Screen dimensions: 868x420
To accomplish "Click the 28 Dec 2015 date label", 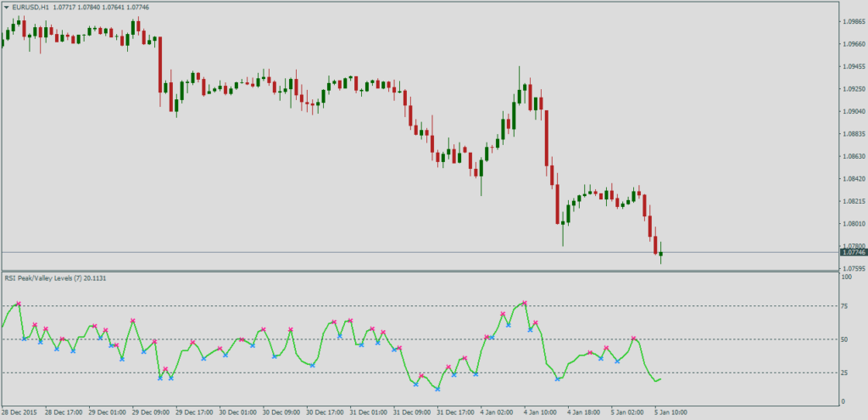I will point(20,413).
